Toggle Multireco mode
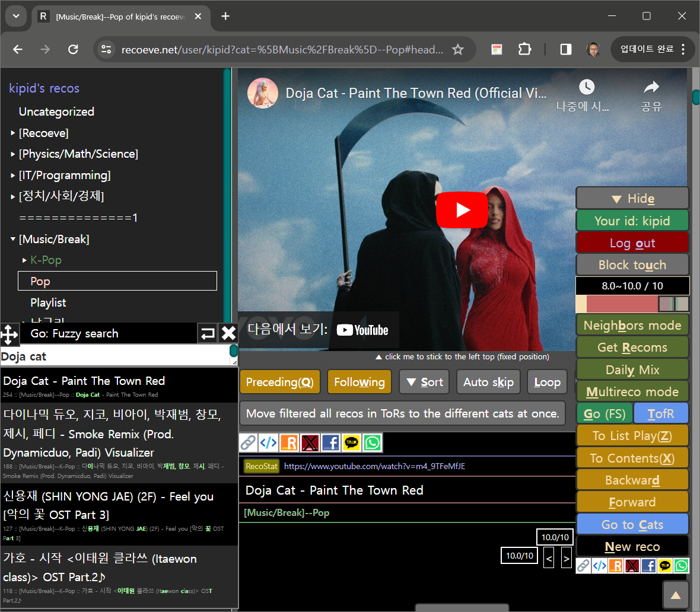This screenshot has width=700, height=612. (632, 392)
